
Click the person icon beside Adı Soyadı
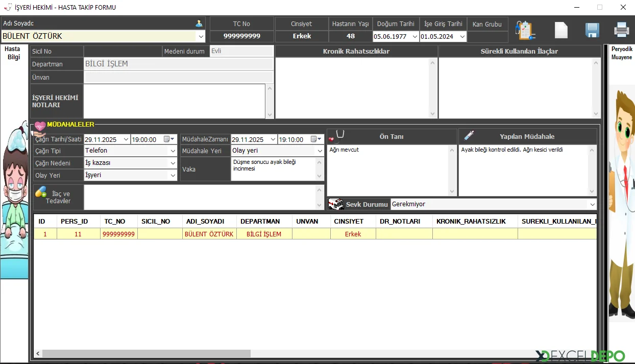tap(199, 23)
